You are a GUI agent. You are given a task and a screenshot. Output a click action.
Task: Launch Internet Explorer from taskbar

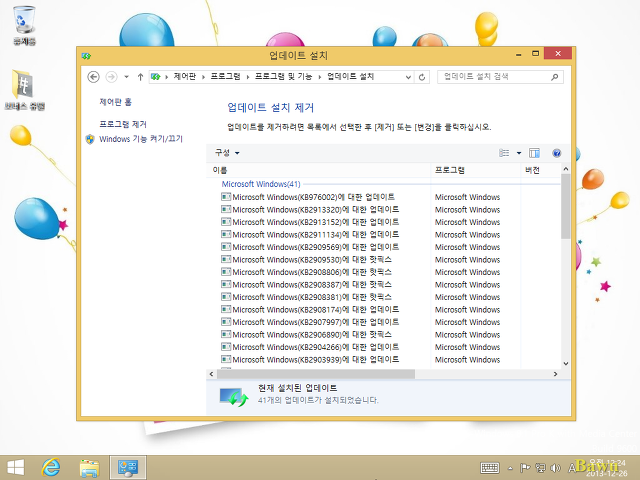click(51, 468)
